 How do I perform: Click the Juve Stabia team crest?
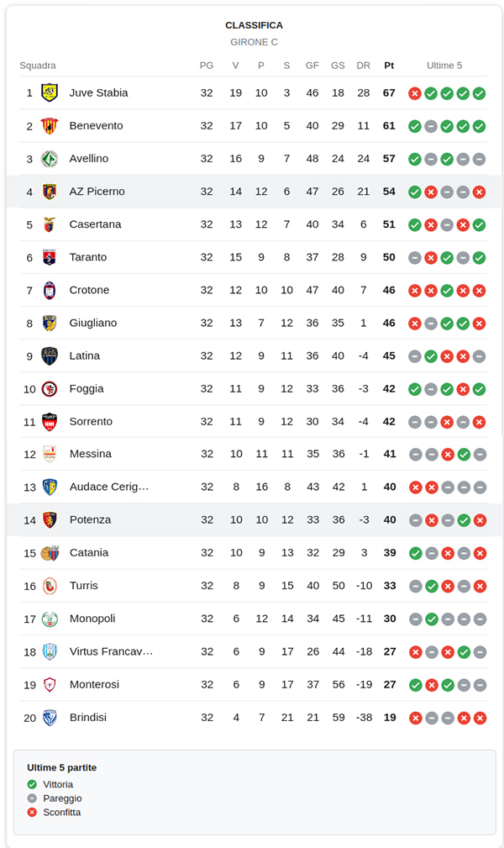pyautogui.click(x=50, y=92)
